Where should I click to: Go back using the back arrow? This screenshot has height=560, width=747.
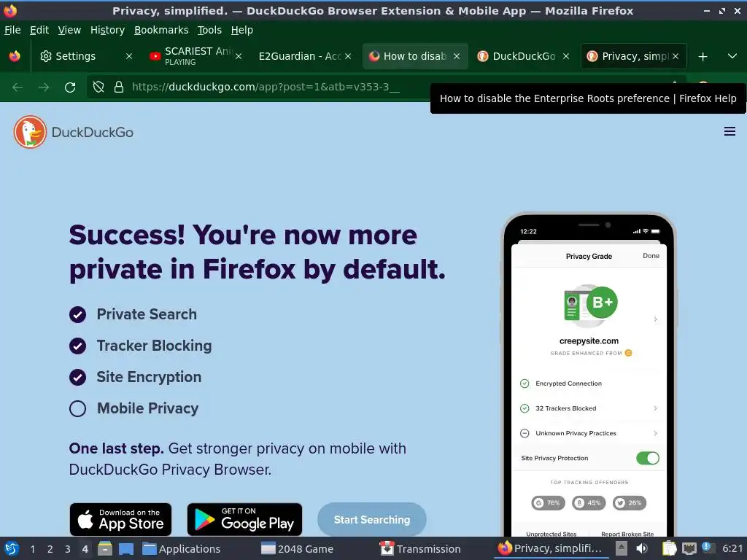click(x=18, y=87)
